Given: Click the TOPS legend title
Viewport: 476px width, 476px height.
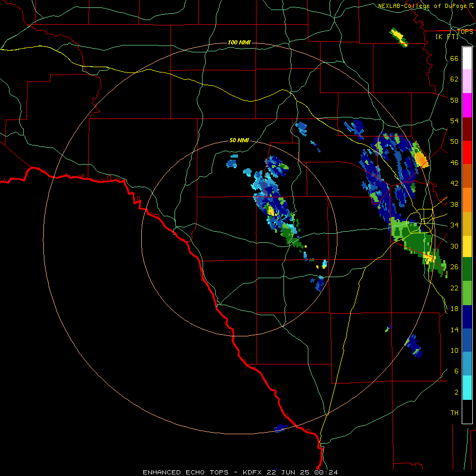Looking at the screenshot, I should (465, 32).
